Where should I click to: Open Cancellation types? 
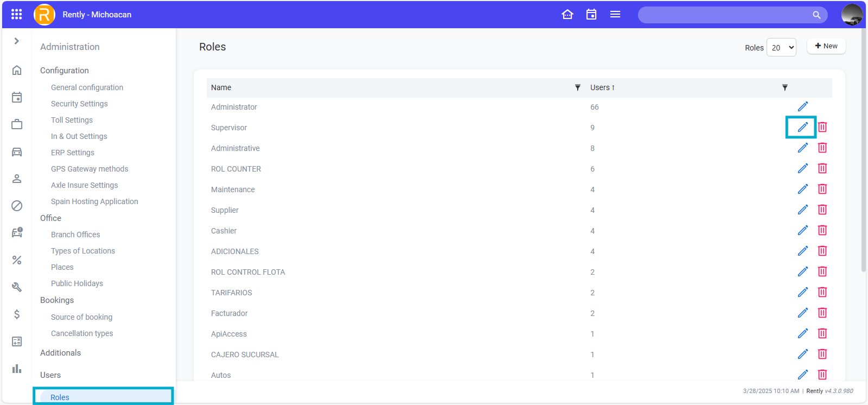point(82,333)
